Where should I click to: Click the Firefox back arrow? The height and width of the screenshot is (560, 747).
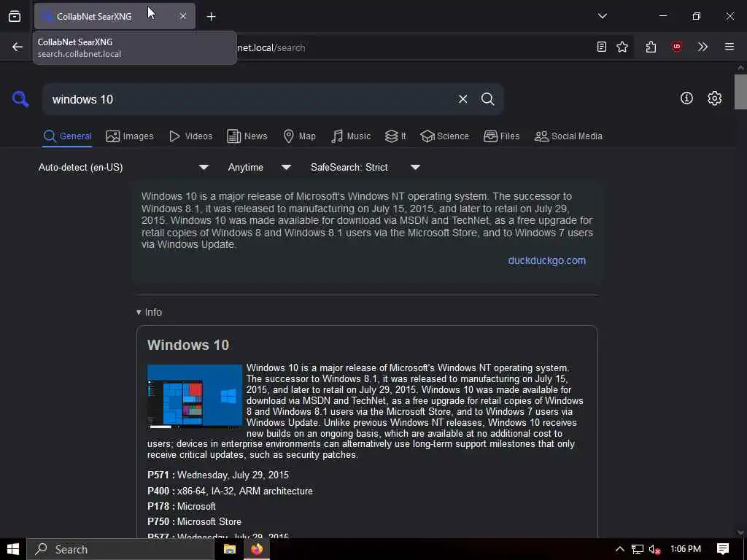(18, 47)
